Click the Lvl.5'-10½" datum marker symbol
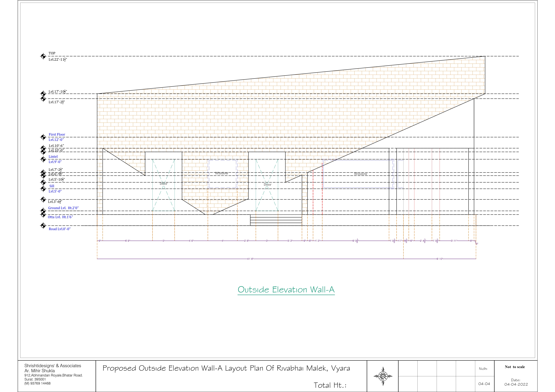 (x=43, y=182)
